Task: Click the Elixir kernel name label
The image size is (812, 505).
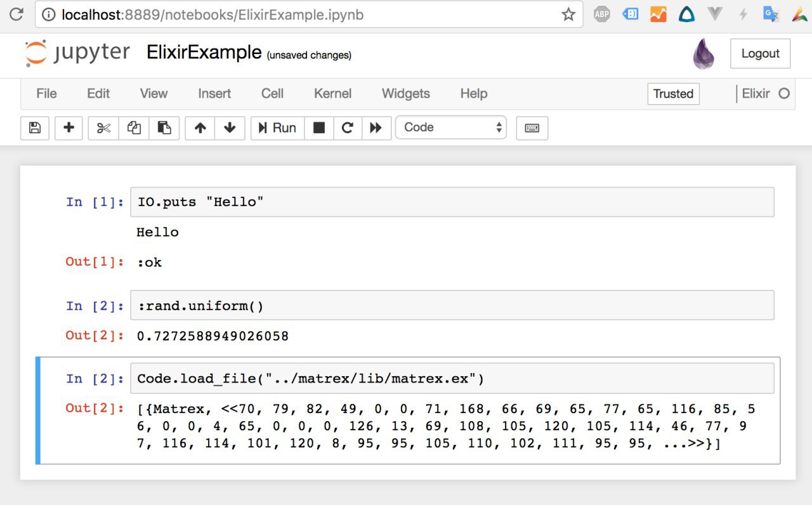Action: [756, 93]
